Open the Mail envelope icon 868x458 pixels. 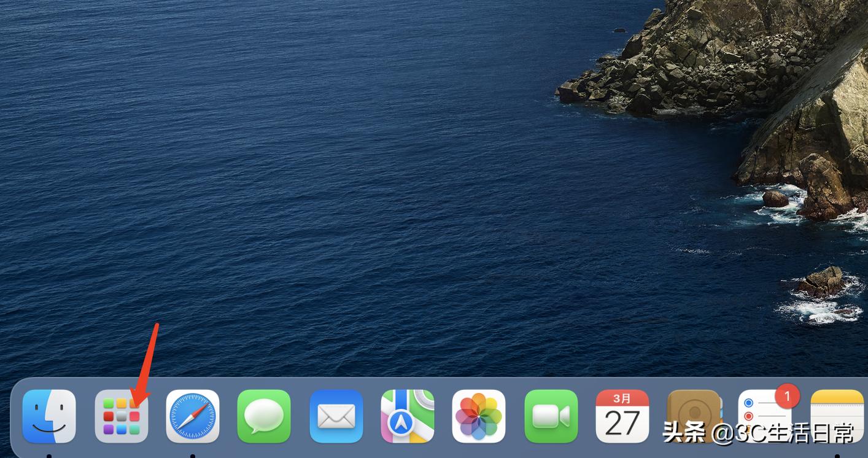point(336,416)
